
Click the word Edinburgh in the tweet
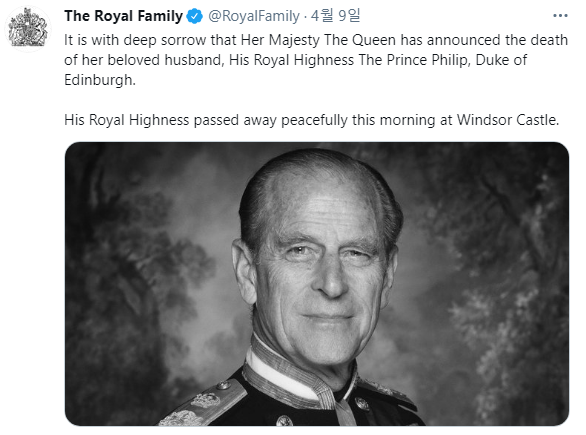tap(99, 80)
